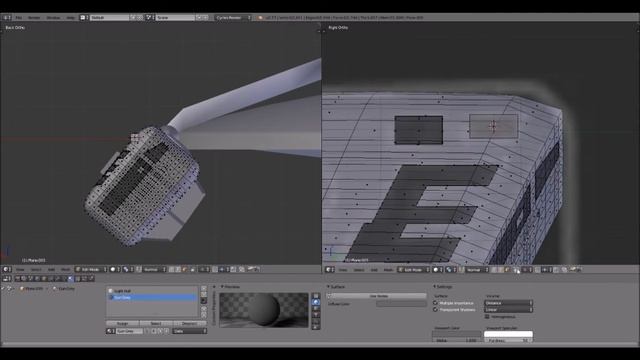Set preview type to sphere
The image size is (640, 360).
[316, 302]
